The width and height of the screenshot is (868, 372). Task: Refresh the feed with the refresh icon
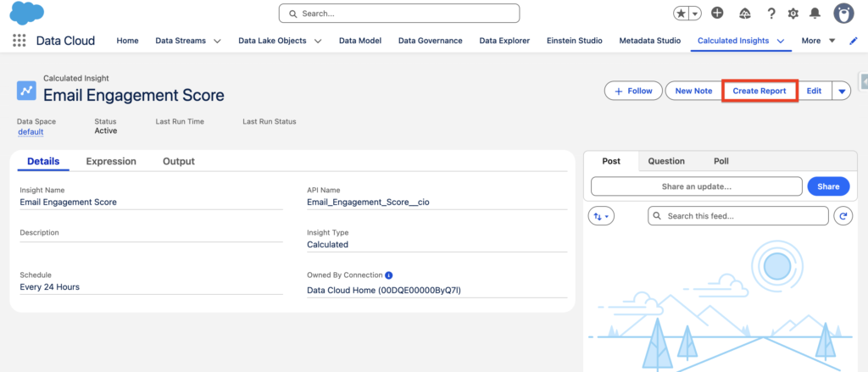(842, 216)
